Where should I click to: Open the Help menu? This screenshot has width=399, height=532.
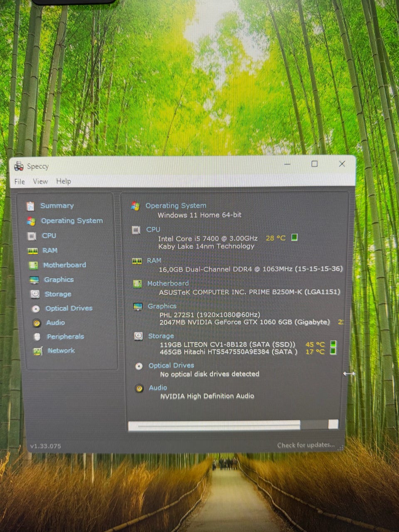(x=64, y=181)
